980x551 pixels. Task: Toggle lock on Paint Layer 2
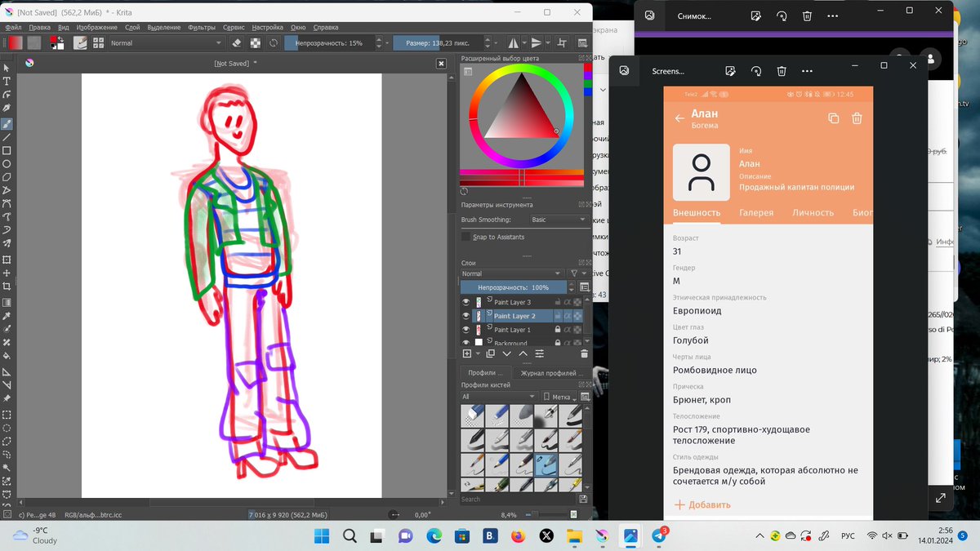coord(558,316)
